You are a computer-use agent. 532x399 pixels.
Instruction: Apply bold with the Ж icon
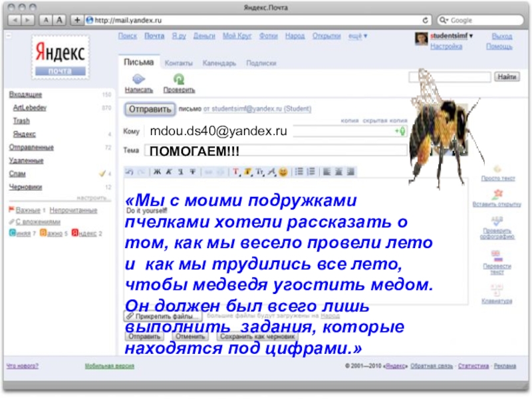pyautogui.click(x=157, y=172)
